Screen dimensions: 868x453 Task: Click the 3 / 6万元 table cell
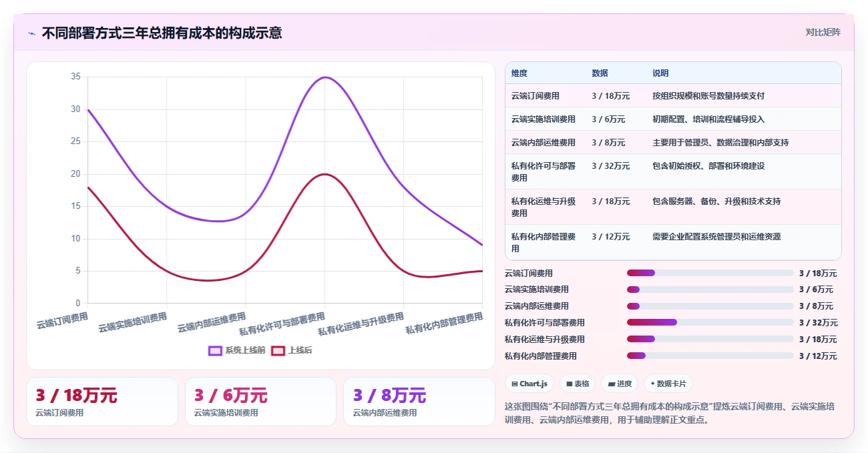point(608,119)
